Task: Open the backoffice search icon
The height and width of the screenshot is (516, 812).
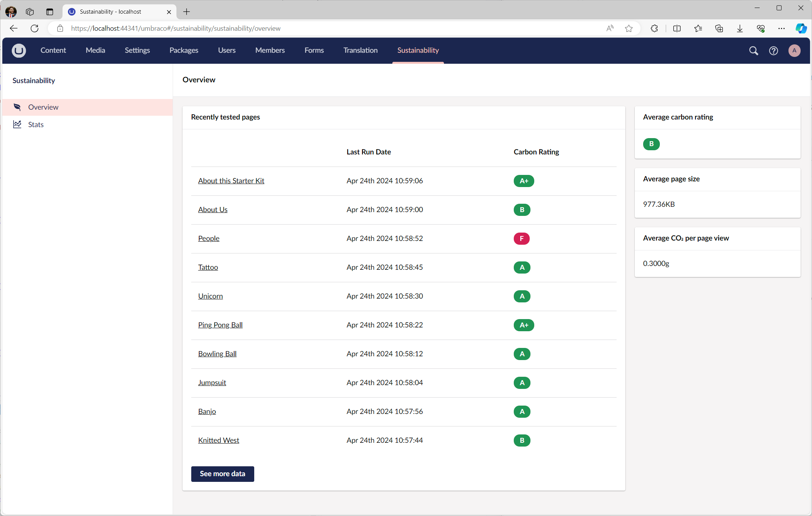Action: click(753, 50)
